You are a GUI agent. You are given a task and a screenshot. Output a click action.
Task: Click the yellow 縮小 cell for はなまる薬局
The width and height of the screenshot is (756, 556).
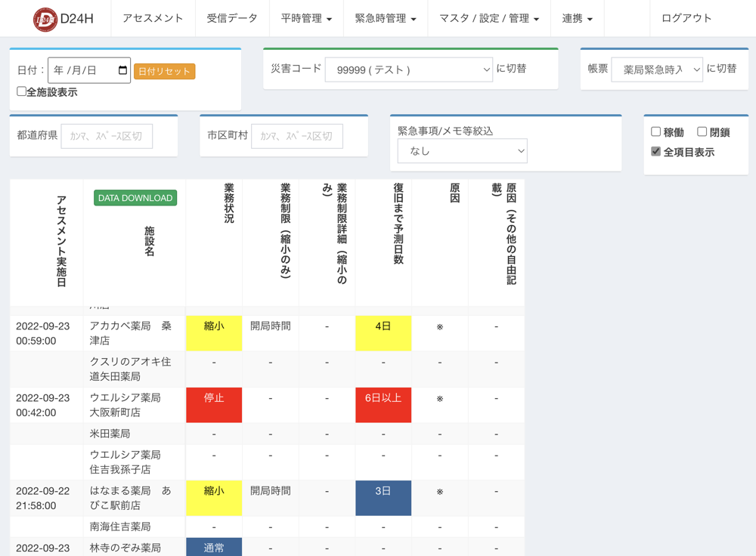click(214, 498)
